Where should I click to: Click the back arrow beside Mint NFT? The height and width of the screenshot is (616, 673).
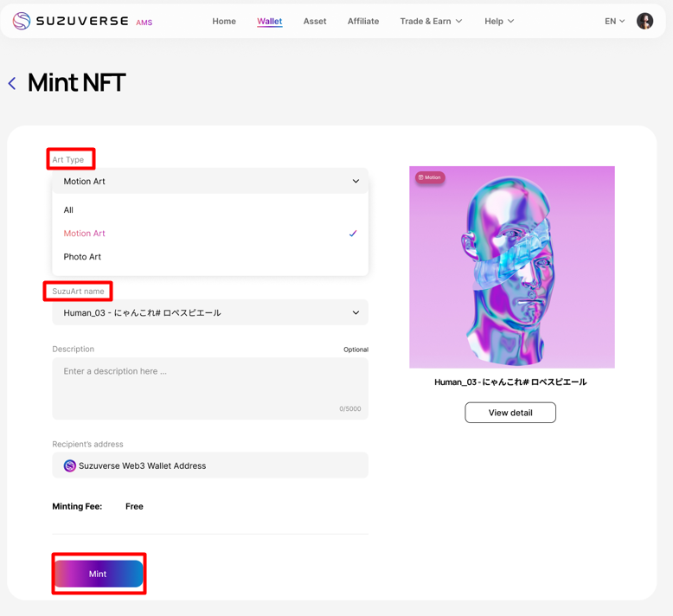pyautogui.click(x=12, y=83)
